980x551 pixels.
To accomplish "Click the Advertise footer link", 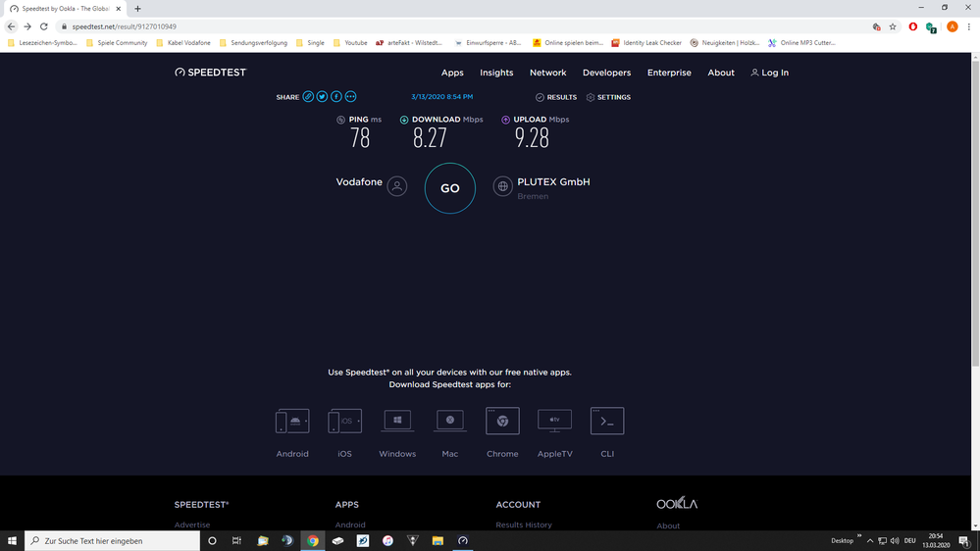I will pos(192,525).
